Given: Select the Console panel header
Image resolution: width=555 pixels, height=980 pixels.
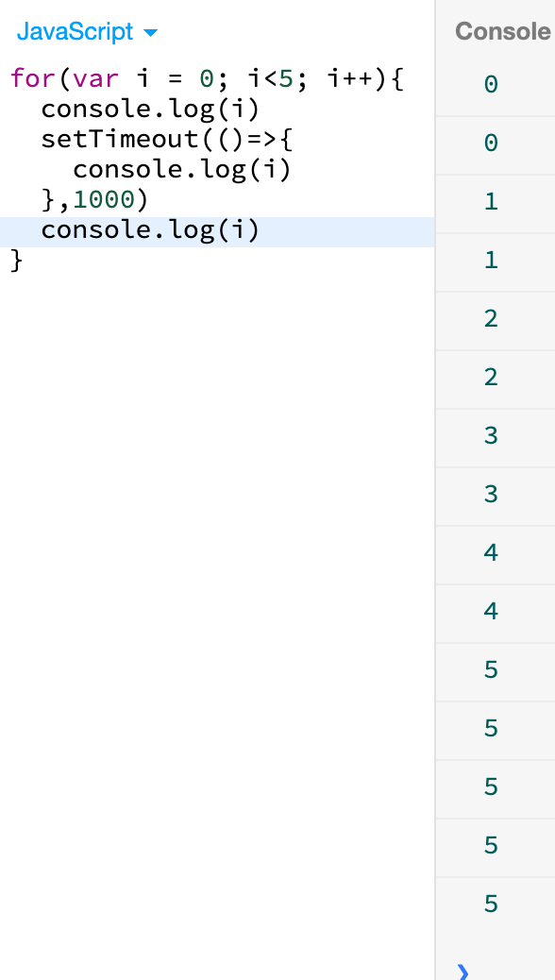Looking at the screenshot, I should click(x=502, y=31).
